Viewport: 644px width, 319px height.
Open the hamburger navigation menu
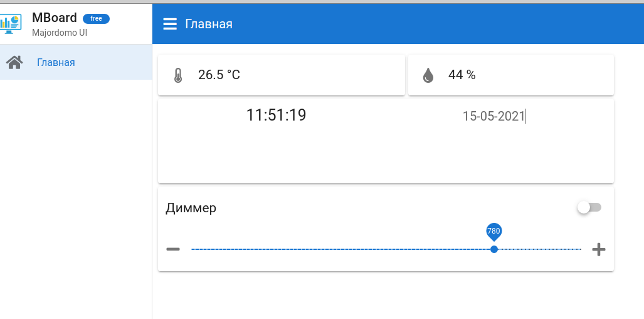(170, 24)
